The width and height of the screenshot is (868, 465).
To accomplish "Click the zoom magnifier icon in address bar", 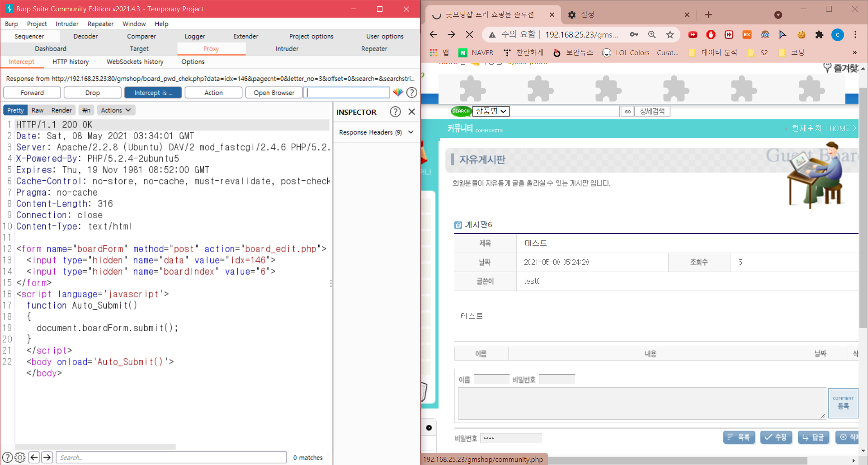I will click(652, 34).
